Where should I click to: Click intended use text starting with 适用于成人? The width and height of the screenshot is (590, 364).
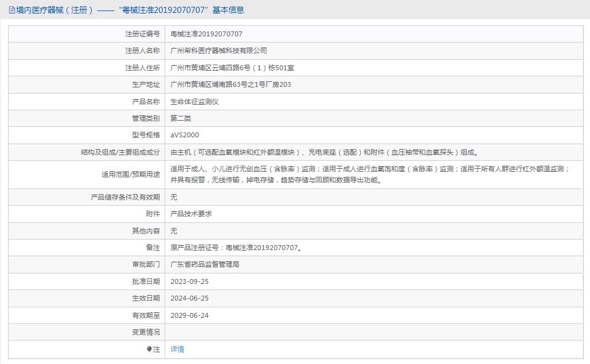click(x=371, y=174)
